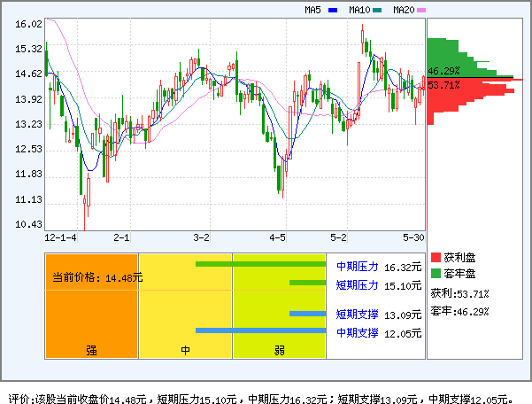Click the 2-1 date axis label

121,237
